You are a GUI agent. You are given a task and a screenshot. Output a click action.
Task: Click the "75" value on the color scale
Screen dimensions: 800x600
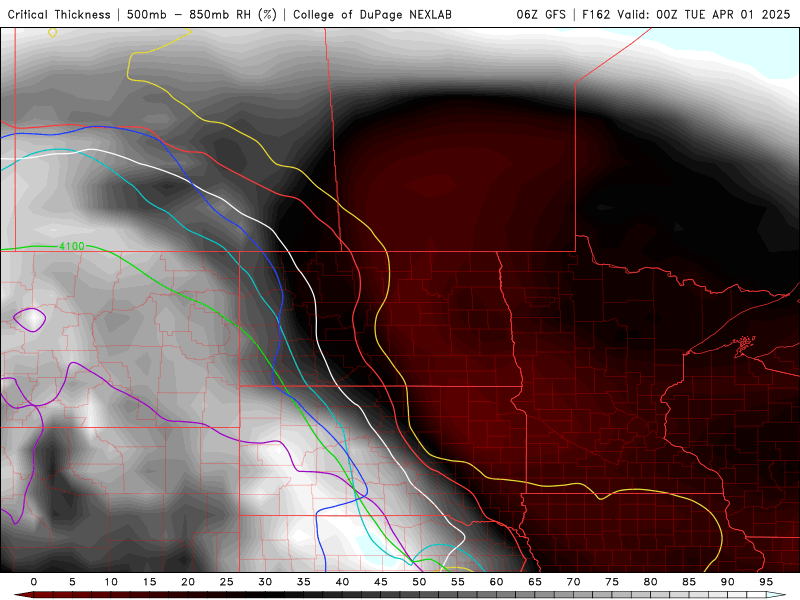[x=611, y=582]
